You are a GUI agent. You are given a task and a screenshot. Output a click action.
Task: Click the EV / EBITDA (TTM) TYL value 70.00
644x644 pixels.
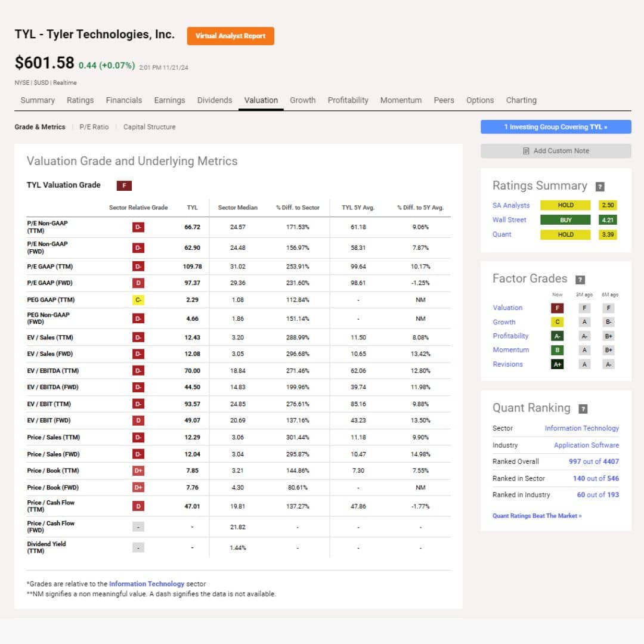[192, 371]
